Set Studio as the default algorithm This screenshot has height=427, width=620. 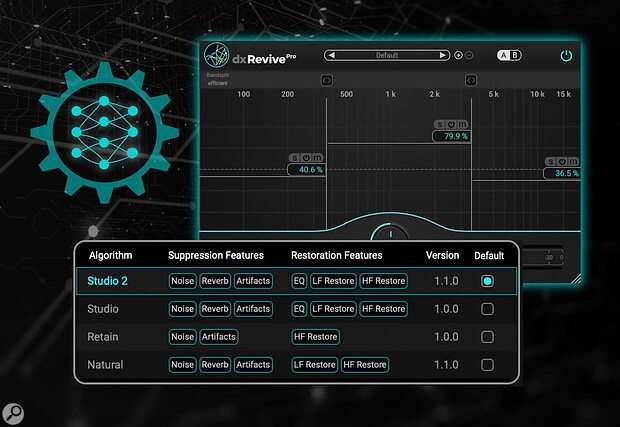487,309
